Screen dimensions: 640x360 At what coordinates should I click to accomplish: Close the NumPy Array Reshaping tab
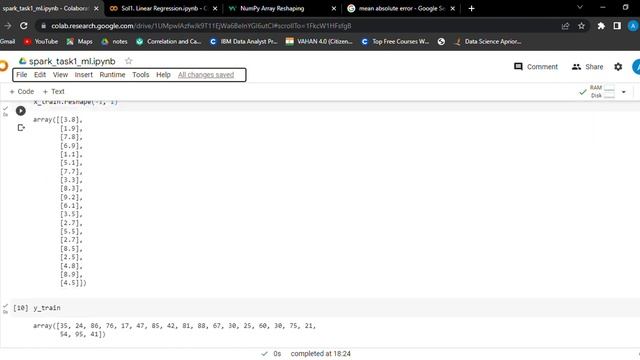pyautogui.click(x=333, y=8)
